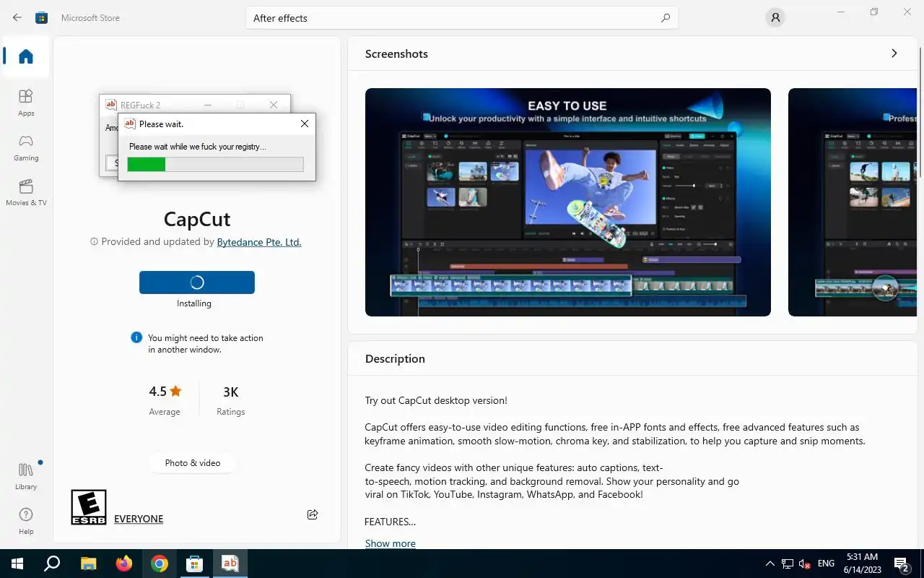Close the REGFuck 2 window

tap(274, 105)
